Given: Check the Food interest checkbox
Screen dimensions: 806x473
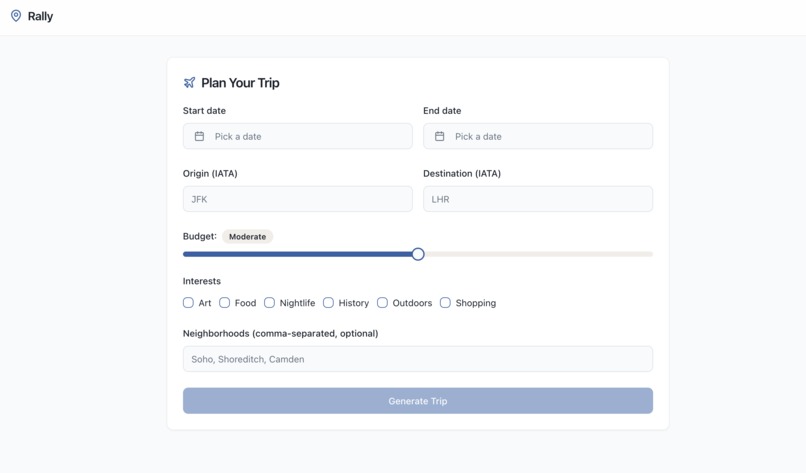Looking at the screenshot, I should pos(225,302).
